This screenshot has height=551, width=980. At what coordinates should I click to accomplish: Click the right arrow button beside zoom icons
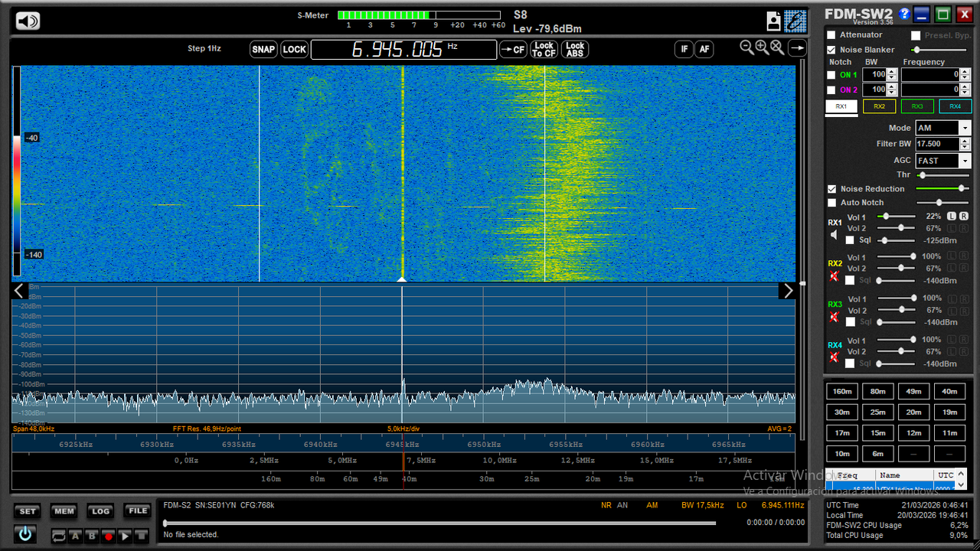(x=797, y=48)
